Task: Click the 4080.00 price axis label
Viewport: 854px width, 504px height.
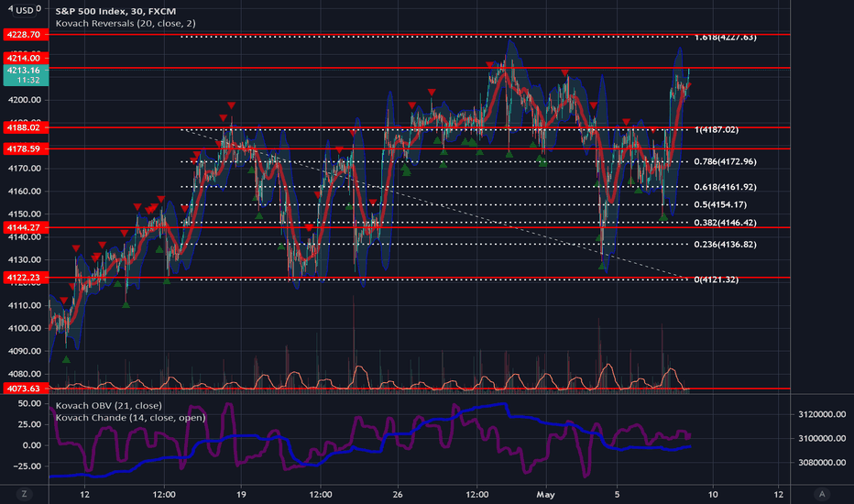Action: pos(25,374)
